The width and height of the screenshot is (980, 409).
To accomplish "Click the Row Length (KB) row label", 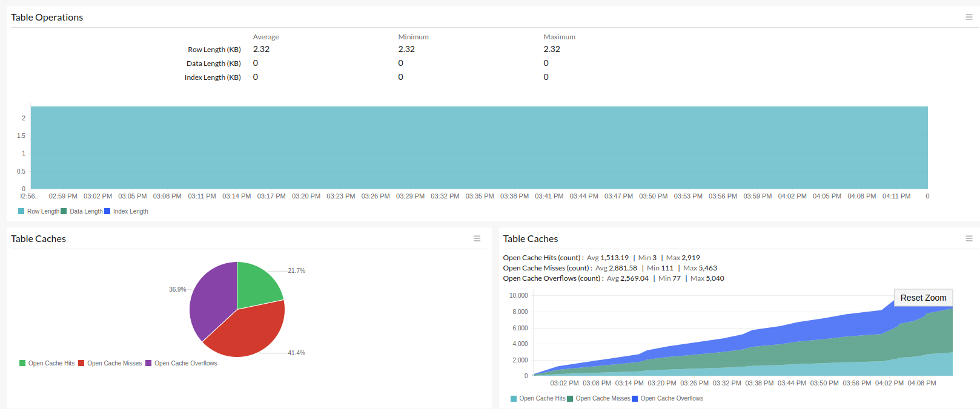I will click(214, 50).
